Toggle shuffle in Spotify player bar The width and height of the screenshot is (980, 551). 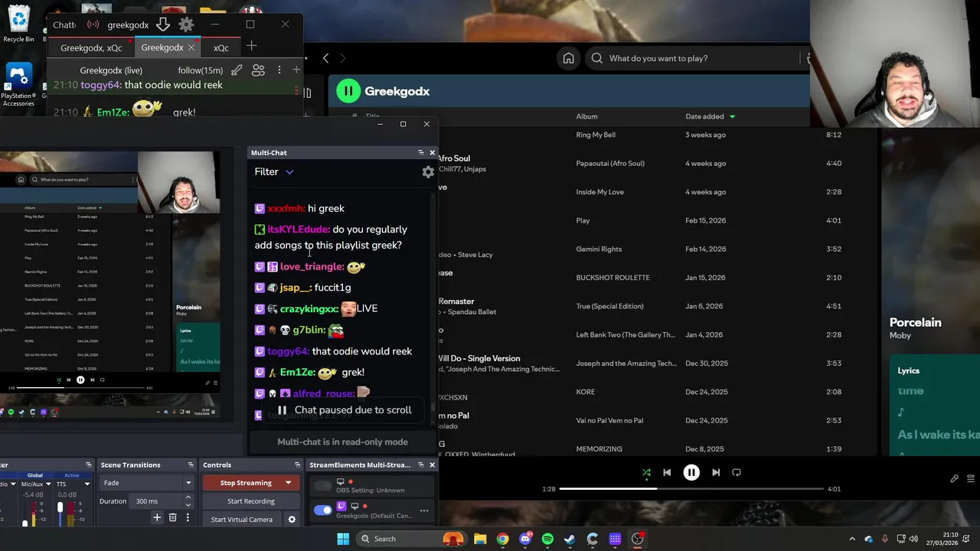[646, 473]
